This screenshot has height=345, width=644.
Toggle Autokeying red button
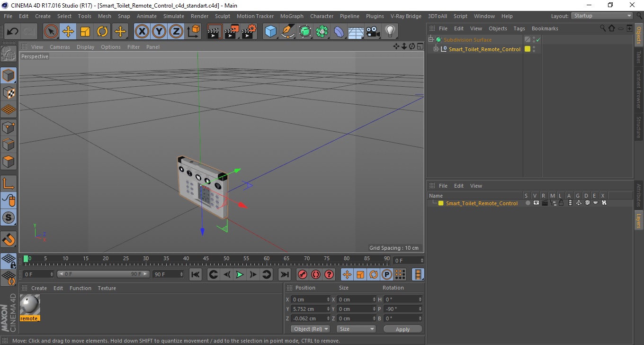point(316,274)
